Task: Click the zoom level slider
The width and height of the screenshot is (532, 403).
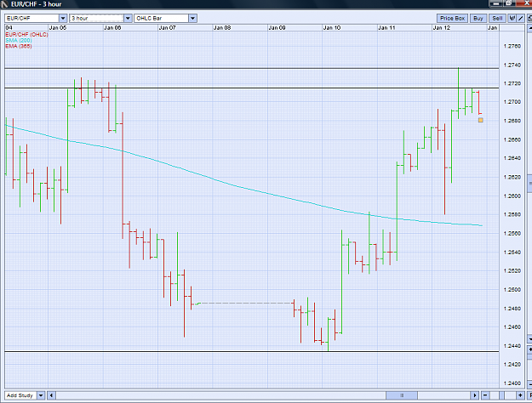Action: [502, 395]
